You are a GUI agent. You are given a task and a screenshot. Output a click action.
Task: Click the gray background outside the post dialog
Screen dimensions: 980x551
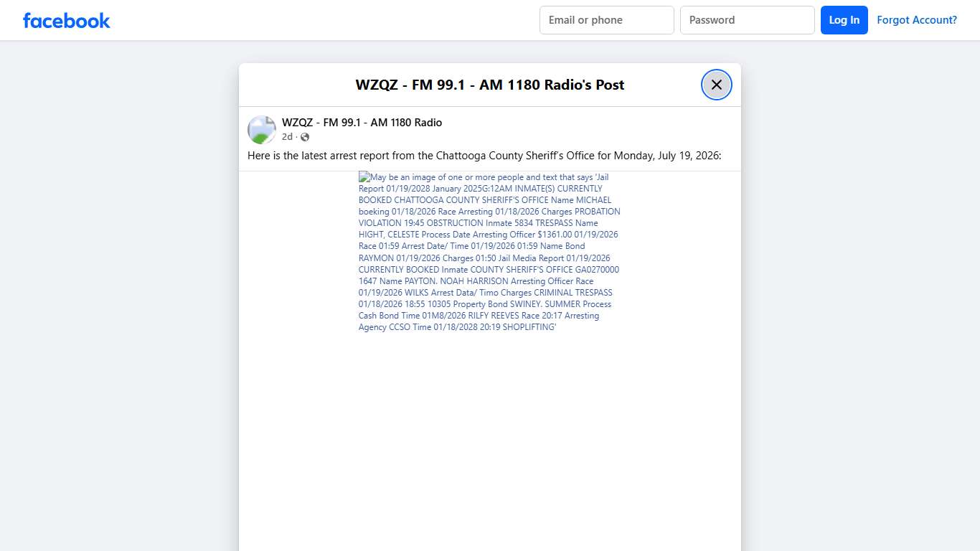coord(122,287)
